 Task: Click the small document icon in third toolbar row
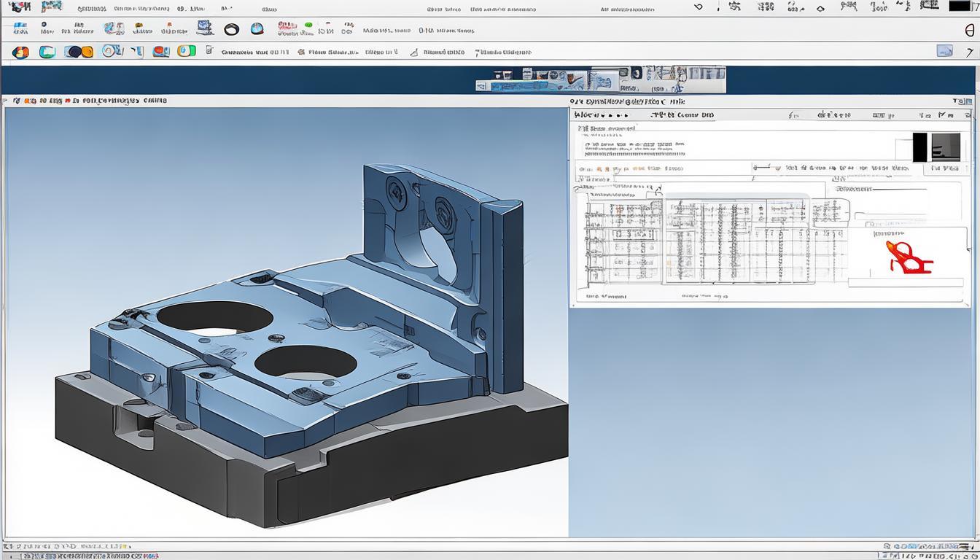point(210,51)
